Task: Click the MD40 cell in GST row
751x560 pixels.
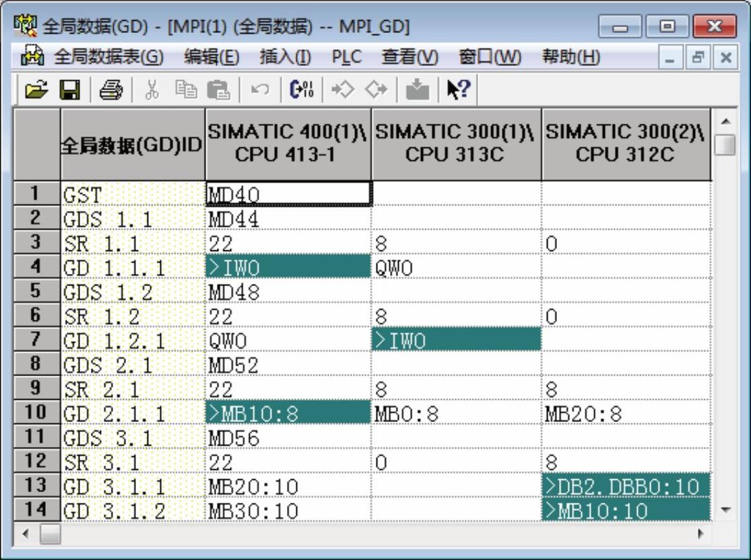Action: pos(288,195)
